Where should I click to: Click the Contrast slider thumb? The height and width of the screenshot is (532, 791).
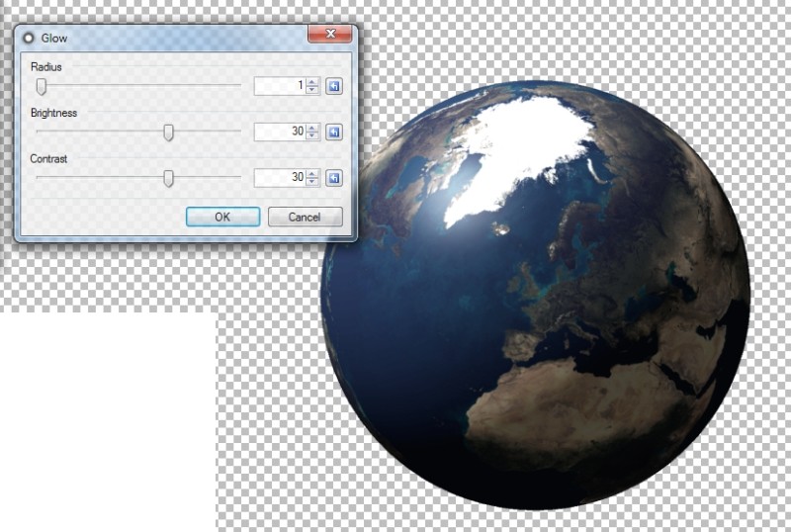point(168,178)
